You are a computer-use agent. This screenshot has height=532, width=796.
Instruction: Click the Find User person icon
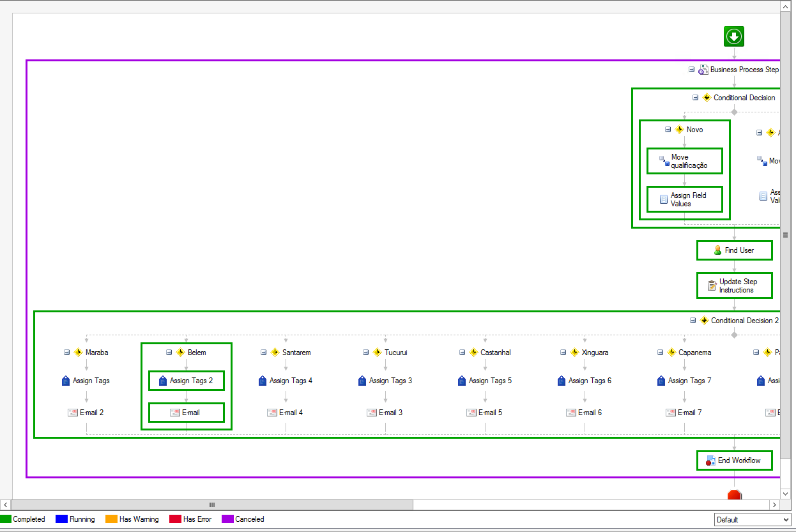click(717, 250)
